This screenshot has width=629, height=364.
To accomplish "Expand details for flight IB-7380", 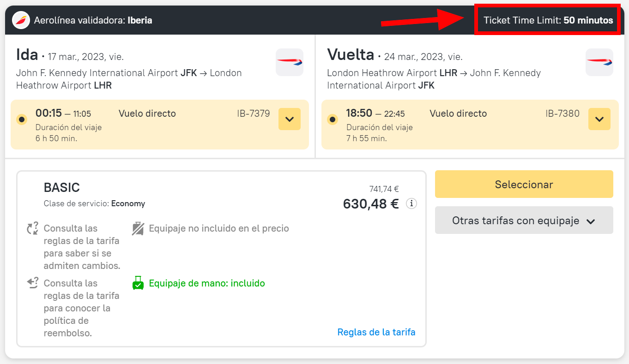I will tap(599, 119).
